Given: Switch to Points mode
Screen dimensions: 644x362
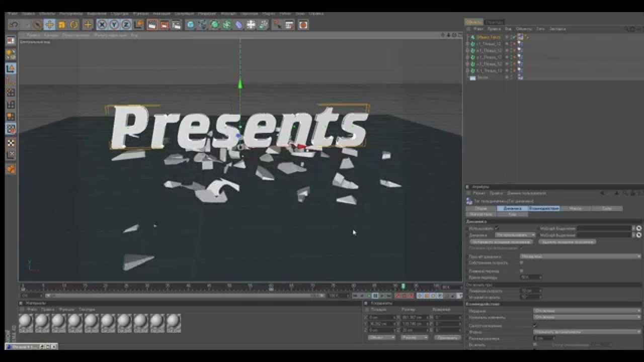Looking at the screenshot, I should click(x=11, y=93).
